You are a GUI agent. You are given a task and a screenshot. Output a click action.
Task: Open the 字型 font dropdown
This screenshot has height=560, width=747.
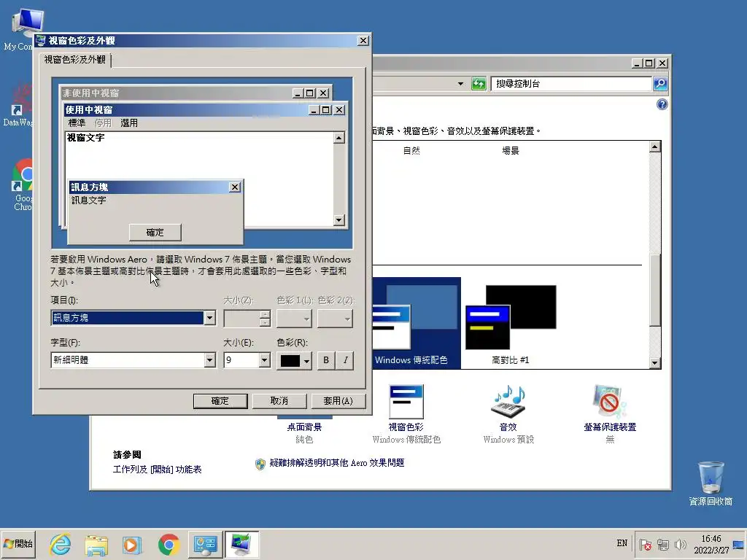[x=209, y=360]
